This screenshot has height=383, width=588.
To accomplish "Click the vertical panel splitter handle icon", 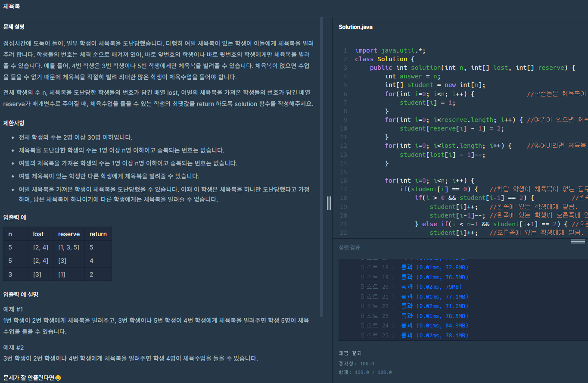I will pos(329,203).
